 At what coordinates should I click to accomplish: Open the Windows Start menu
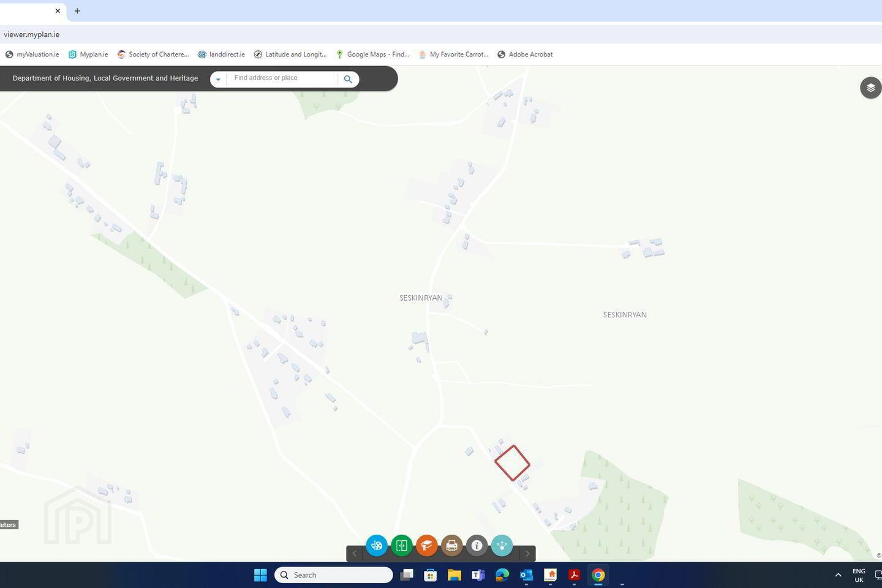(260, 575)
